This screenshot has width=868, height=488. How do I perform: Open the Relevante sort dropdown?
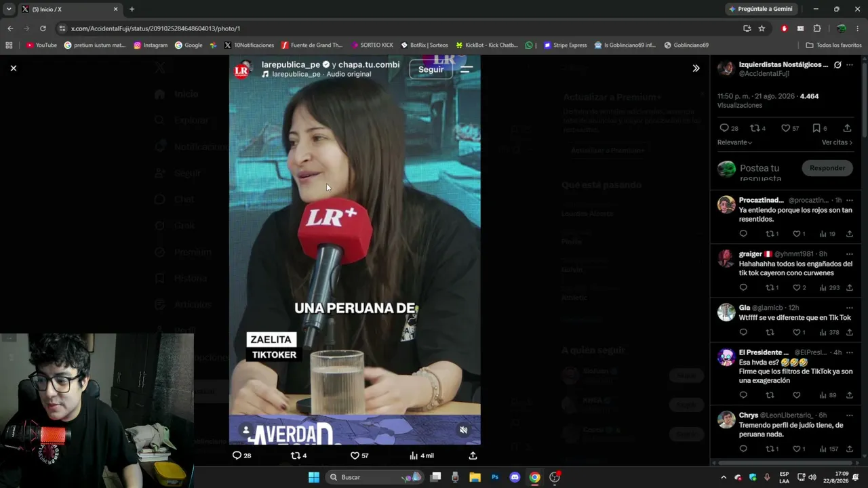735,142
